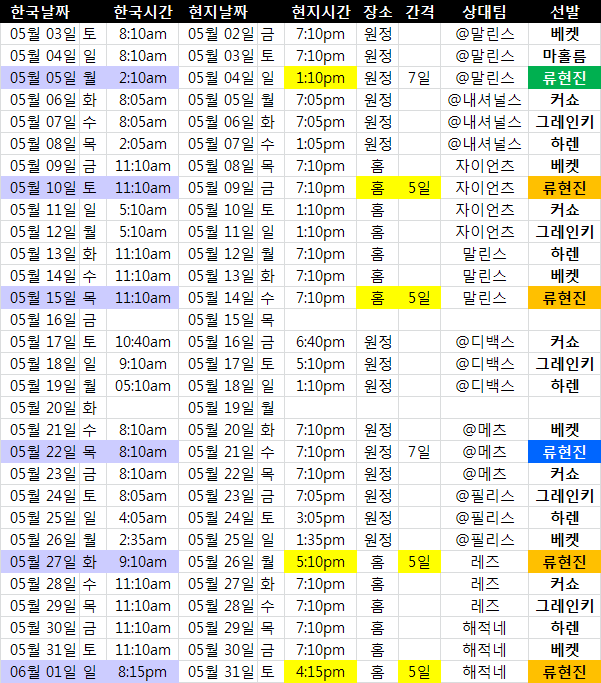Click the 선발 column header

click(565, 12)
